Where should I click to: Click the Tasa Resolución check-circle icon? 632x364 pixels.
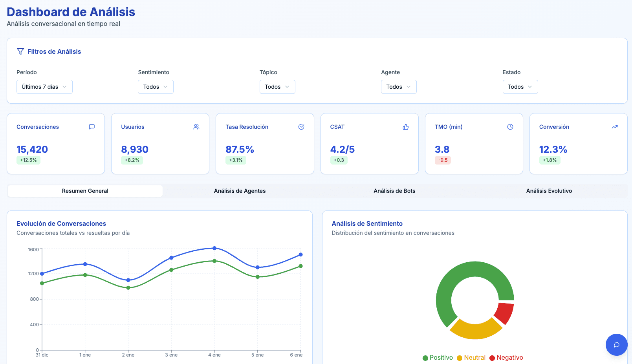[301, 127]
